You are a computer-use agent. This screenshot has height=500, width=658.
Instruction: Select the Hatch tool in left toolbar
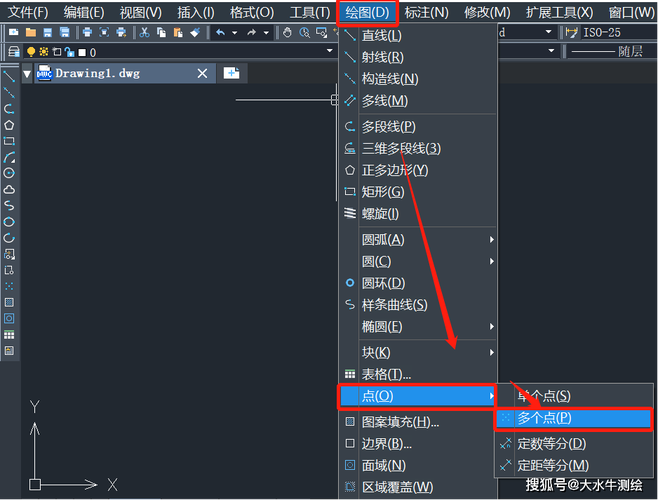pyautogui.click(x=9, y=302)
